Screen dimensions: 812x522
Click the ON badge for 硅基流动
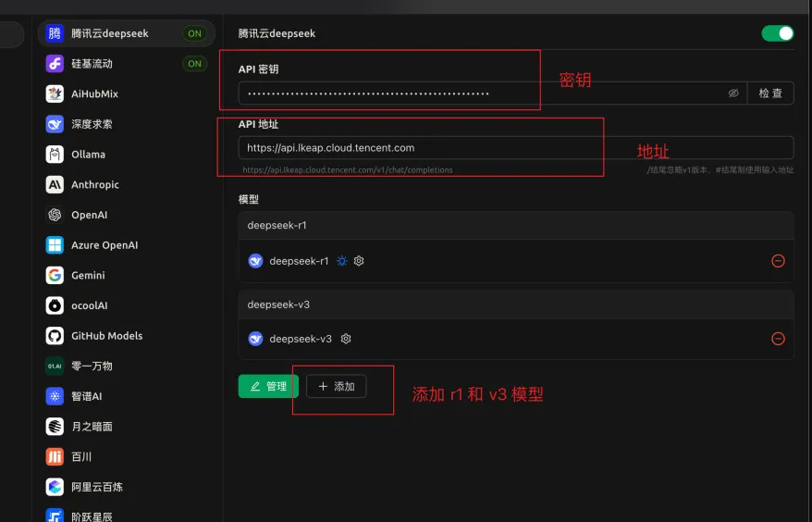194,64
